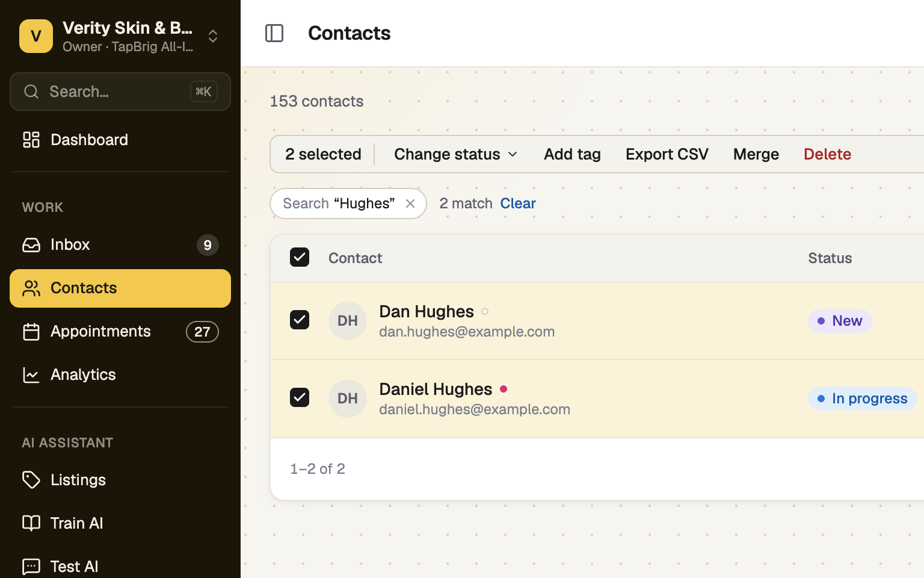The width and height of the screenshot is (924, 578).
Task: Expand the Change status dropdown
Action: pos(455,154)
